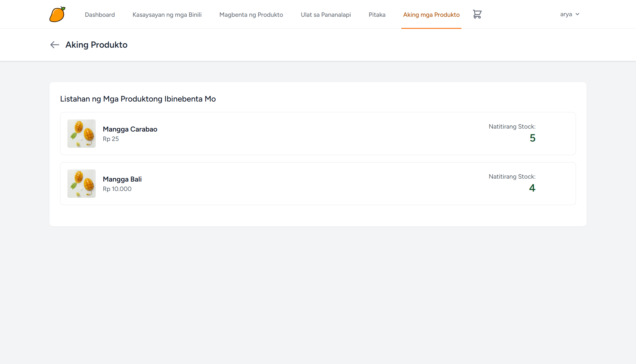636x364 pixels.
Task: Click the Rp 10.000 price text
Action: pos(117,189)
